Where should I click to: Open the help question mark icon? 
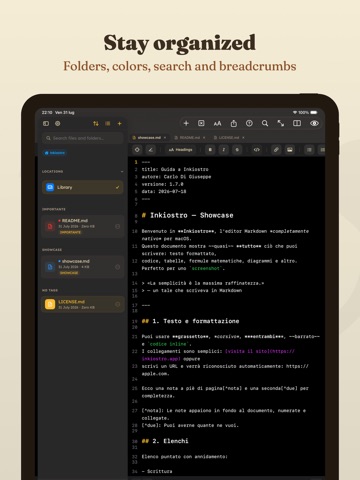tap(249, 123)
